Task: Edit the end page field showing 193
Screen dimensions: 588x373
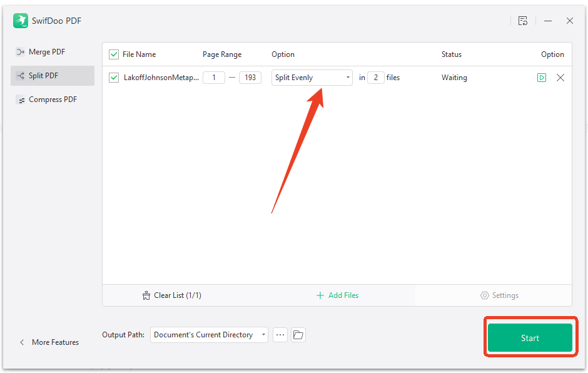Action: coord(250,78)
